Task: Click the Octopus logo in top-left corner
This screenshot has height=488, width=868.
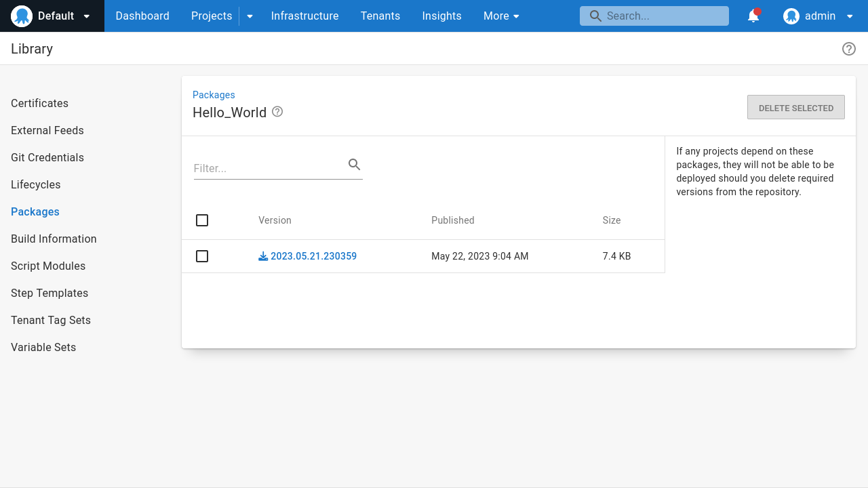Action: (x=21, y=16)
